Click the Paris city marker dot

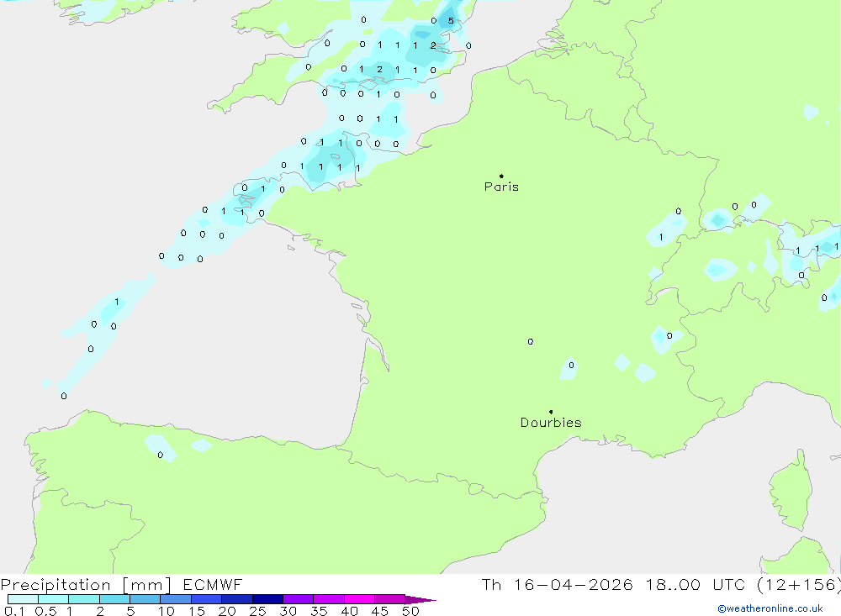[x=501, y=176]
